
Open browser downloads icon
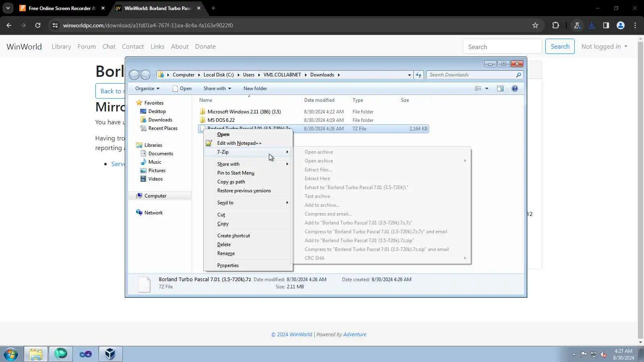pyautogui.click(x=592, y=25)
